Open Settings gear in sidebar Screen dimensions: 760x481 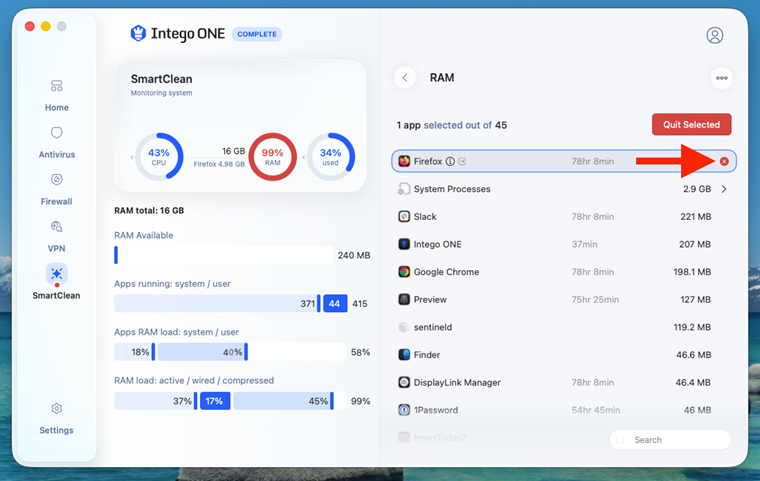coord(57,408)
